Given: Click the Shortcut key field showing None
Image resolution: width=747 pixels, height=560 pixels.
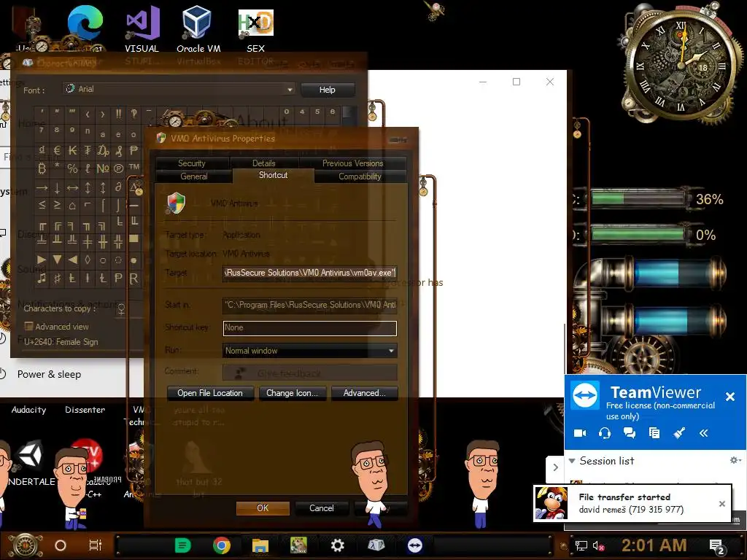Looking at the screenshot, I should pos(309,327).
